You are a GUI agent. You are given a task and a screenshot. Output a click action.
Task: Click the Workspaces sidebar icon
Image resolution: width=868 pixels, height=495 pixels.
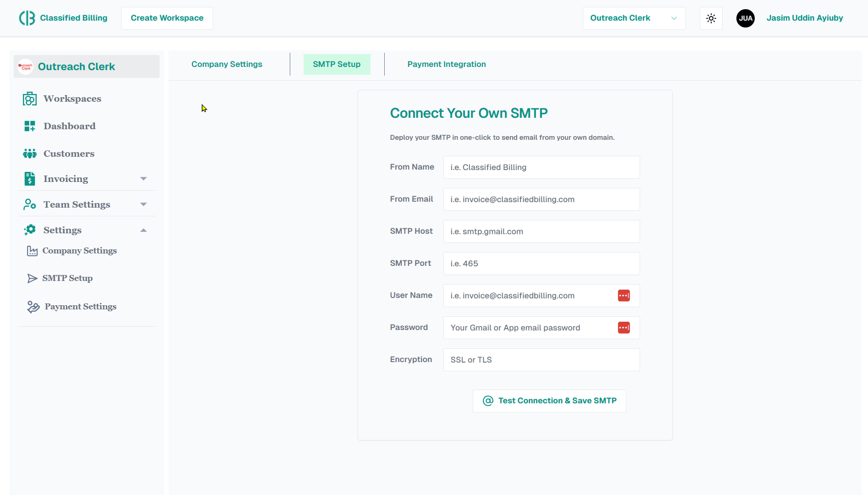pyautogui.click(x=30, y=99)
